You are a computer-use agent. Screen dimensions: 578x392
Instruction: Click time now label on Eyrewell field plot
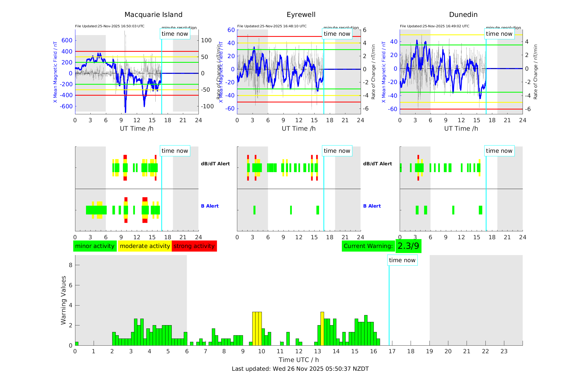[x=337, y=34]
